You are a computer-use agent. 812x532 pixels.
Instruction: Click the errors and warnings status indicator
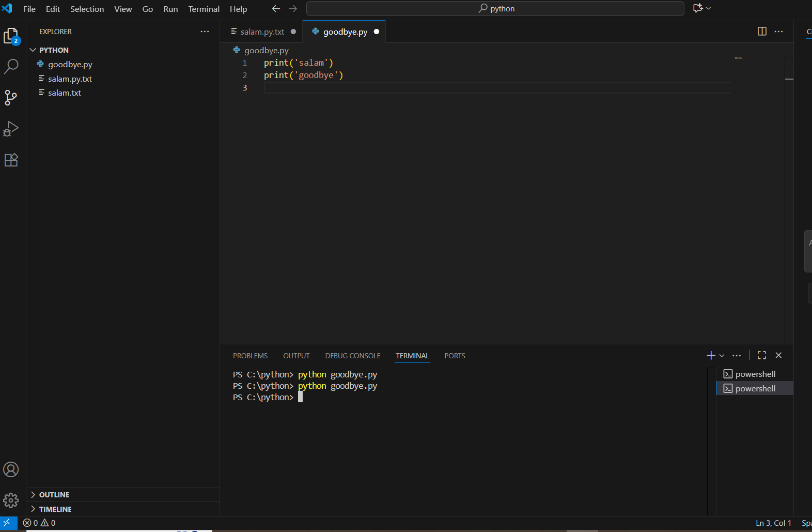39,523
